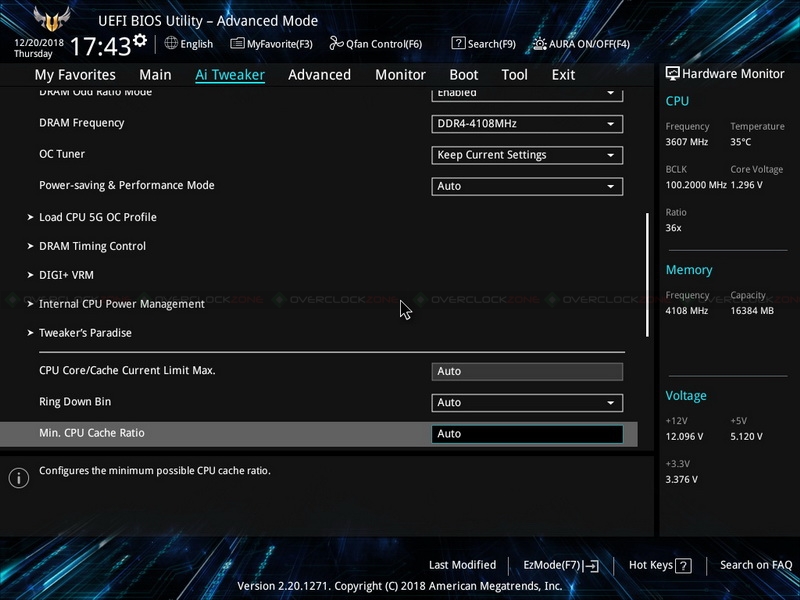
Task: Click the TUF logo emblem
Action: pos(52,19)
